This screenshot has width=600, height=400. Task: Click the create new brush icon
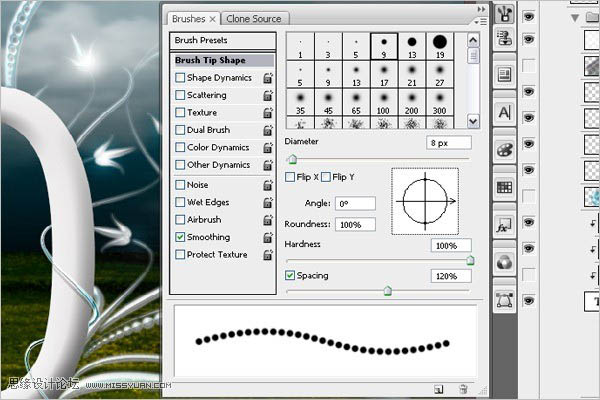[x=439, y=390]
